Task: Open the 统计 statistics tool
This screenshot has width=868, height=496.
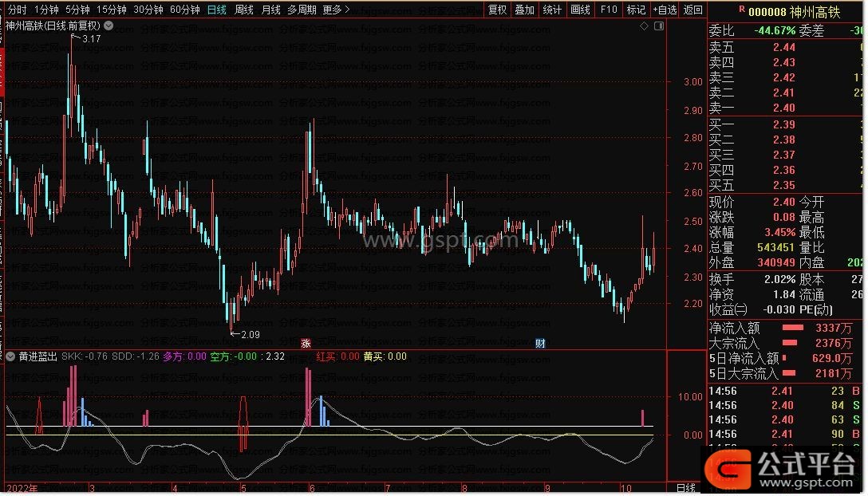Action: click(x=552, y=10)
